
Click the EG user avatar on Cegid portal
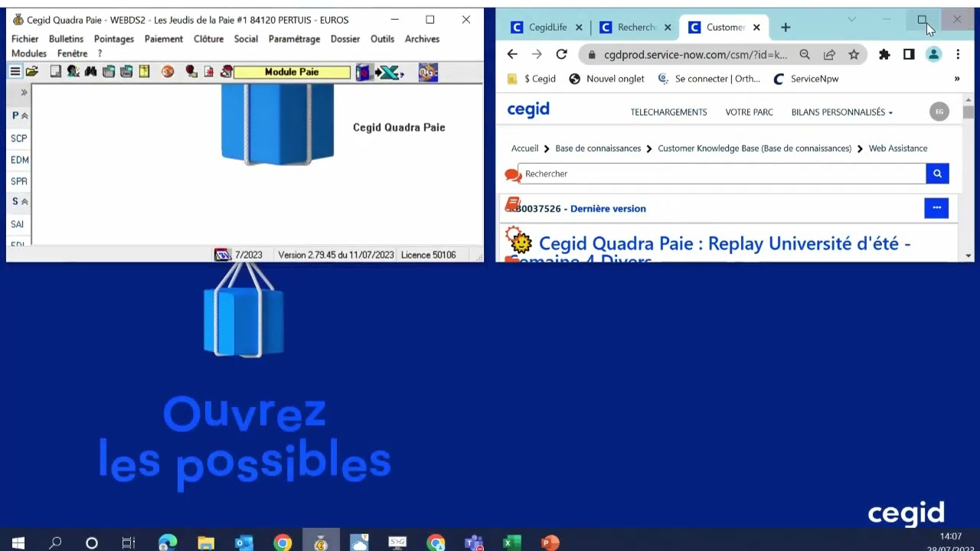tap(939, 112)
